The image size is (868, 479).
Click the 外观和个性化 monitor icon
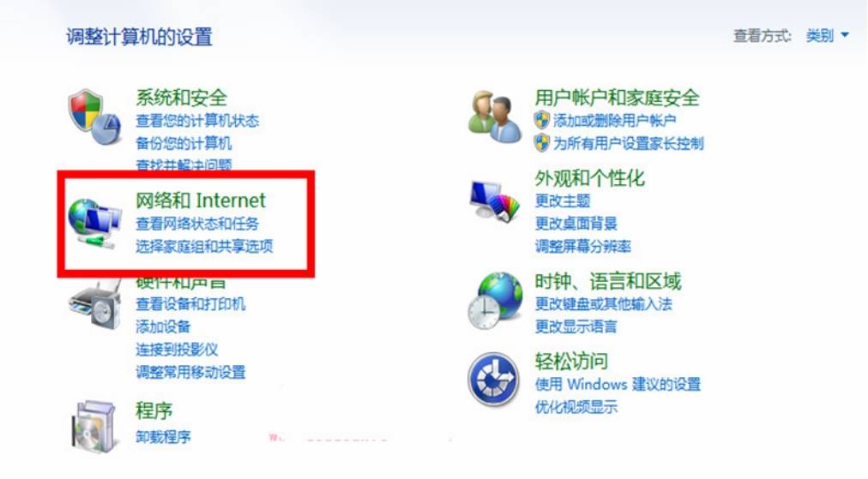(495, 202)
